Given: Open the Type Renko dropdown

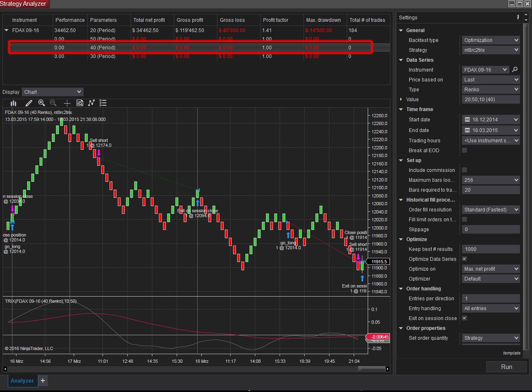Looking at the screenshot, I should (491, 89).
